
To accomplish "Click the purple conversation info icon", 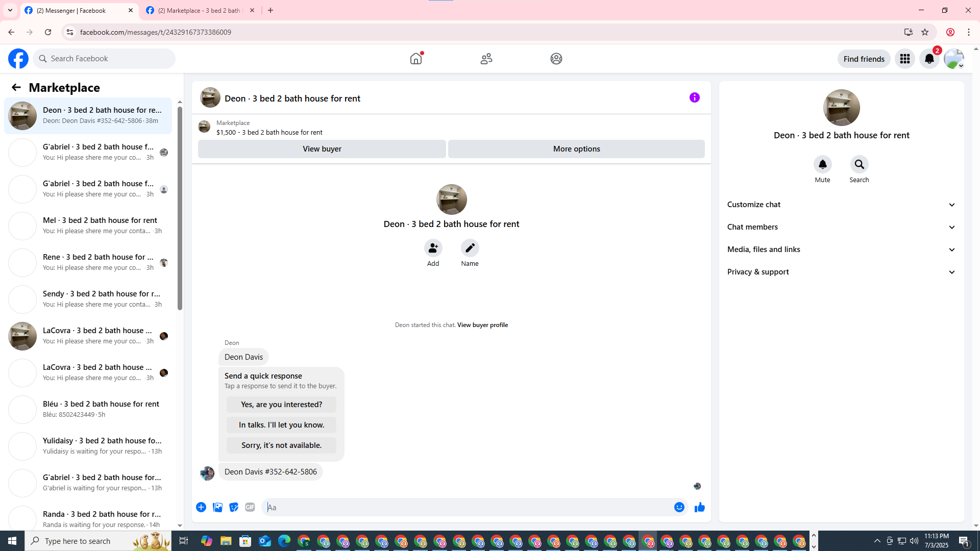I will [694, 97].
